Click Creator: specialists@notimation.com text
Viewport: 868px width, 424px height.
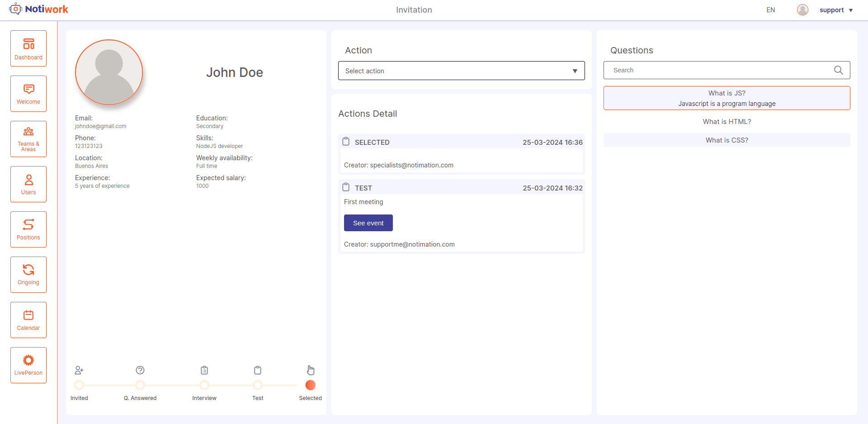[399, 165]
